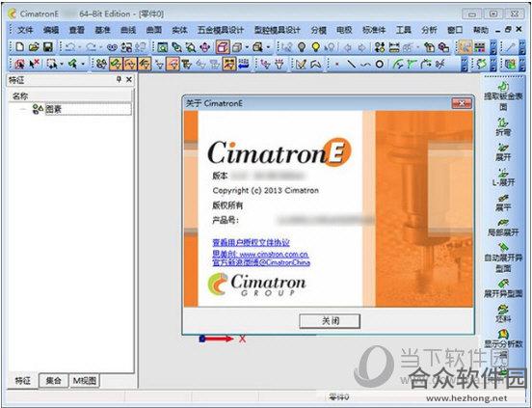Image resolution: width=532 pixels, height=408 pixels.
Task: Open 帮助 menu
Action: click(x=480, y=30)
